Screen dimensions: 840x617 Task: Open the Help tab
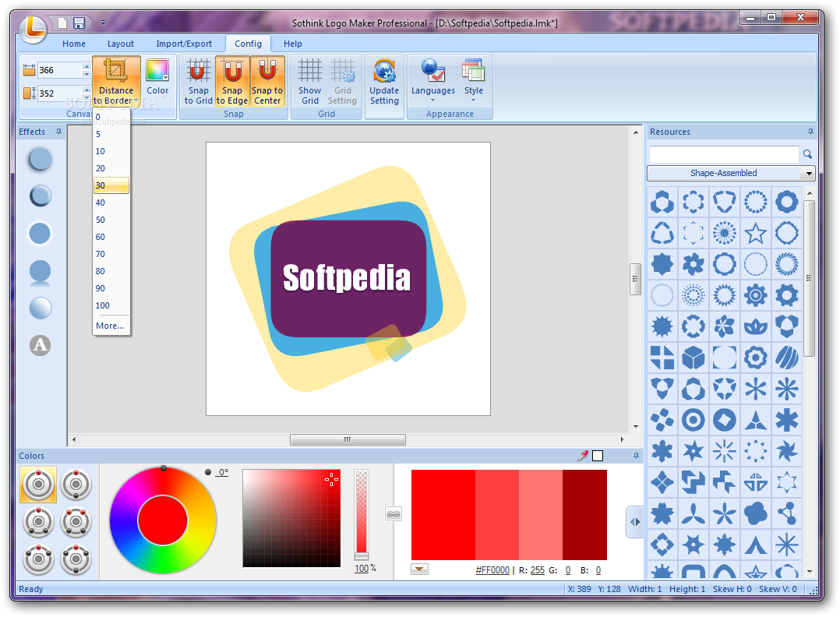click(x=292, y=44)
